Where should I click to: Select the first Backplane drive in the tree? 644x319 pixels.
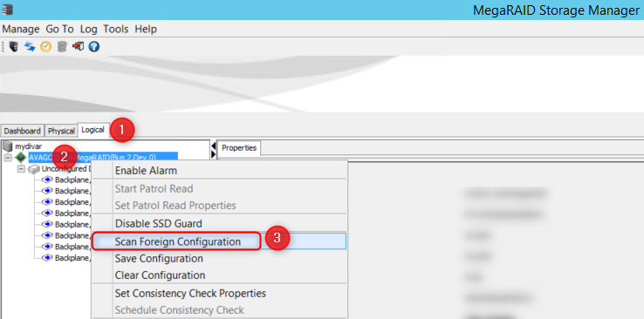click(x=65, y=180)
